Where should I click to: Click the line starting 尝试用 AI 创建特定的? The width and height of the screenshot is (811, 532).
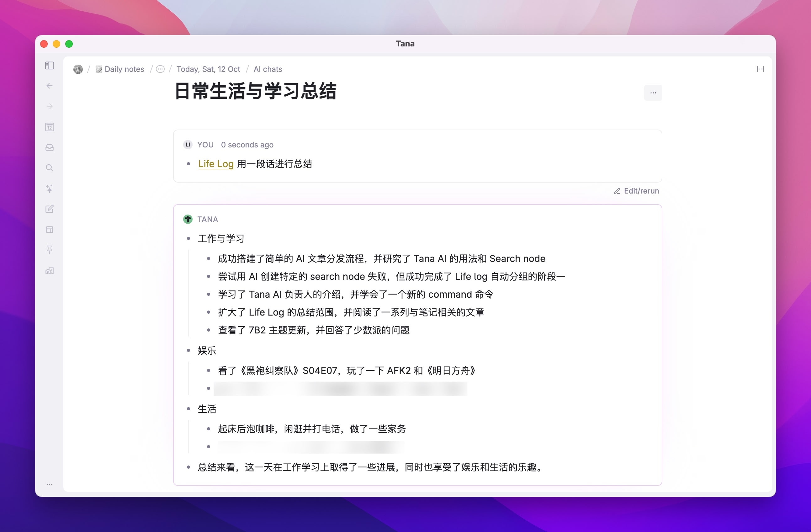coord(391,276)
